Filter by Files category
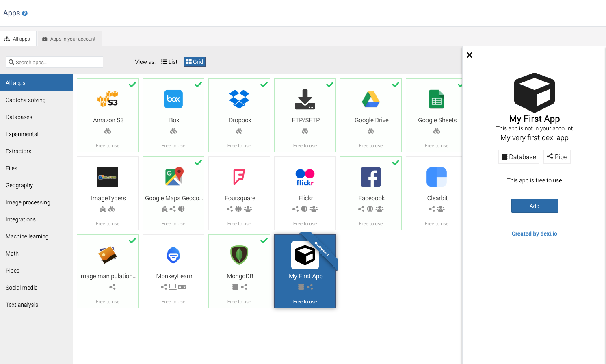This screenshot has height=364, width=606. coord(37,168)
